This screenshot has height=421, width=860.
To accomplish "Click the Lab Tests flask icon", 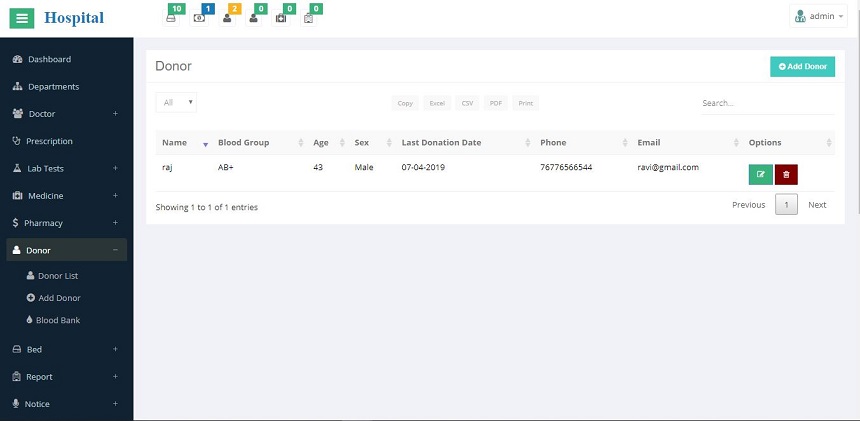I will click(x=17, y=168).
